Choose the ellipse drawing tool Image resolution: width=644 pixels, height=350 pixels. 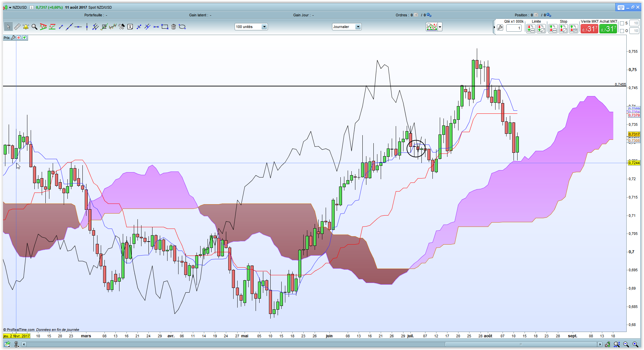(x=182, y=27)
